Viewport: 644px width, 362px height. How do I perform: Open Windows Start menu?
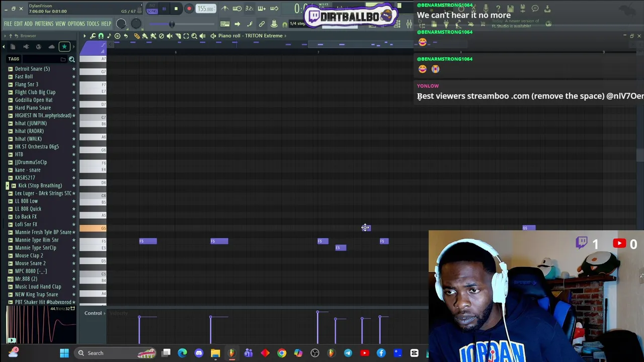pos(64,353)
